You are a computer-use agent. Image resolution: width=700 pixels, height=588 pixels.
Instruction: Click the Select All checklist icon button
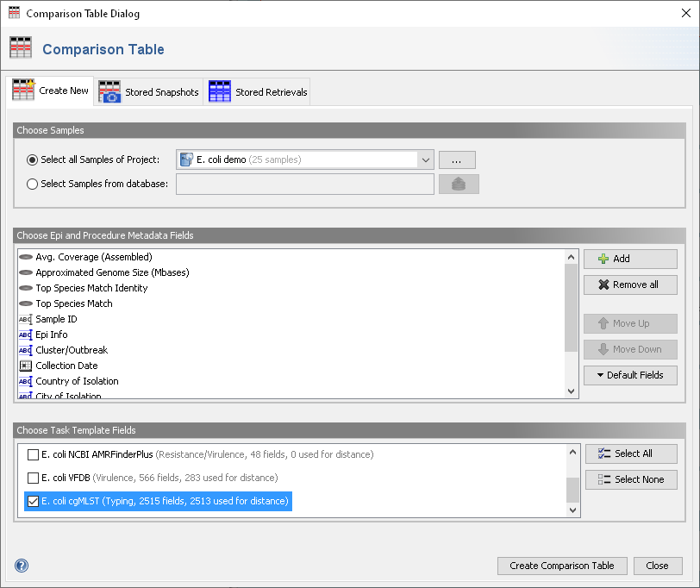(630, 454)
